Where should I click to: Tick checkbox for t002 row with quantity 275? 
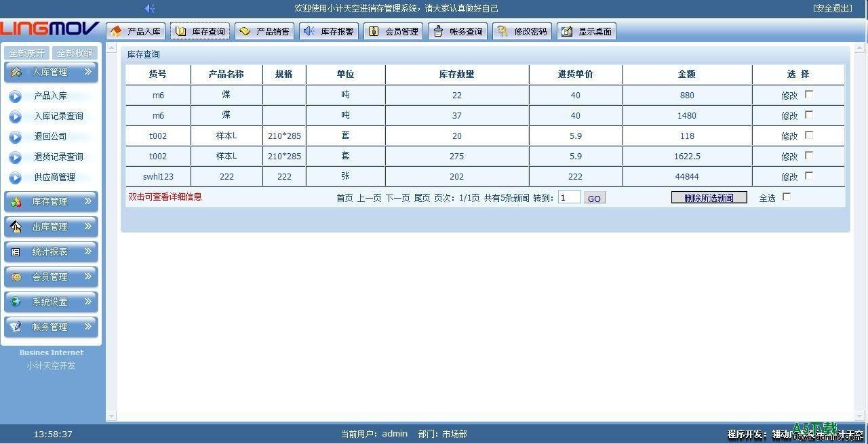809,155
